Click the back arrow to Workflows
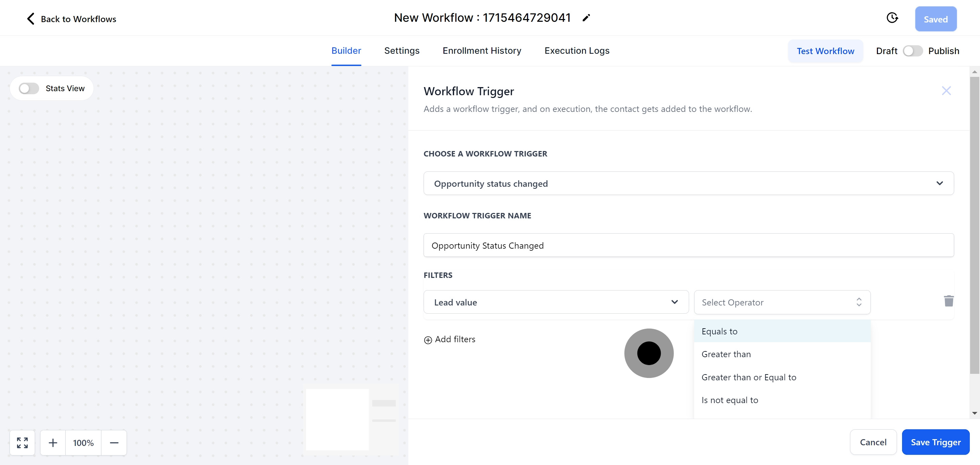The width and height of the screenshot is (980, 465). pos(31,19)
